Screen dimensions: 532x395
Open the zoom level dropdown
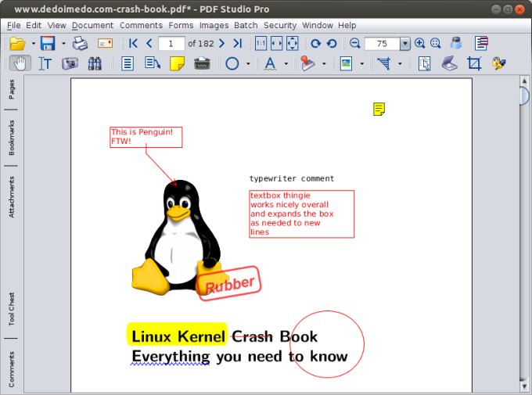[404, 44]
